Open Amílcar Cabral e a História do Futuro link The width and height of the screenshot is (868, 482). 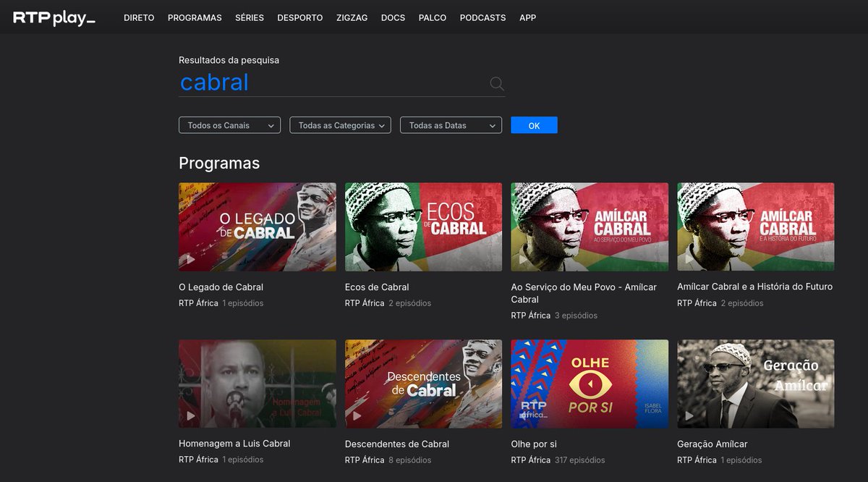click(x=754, y=287)
